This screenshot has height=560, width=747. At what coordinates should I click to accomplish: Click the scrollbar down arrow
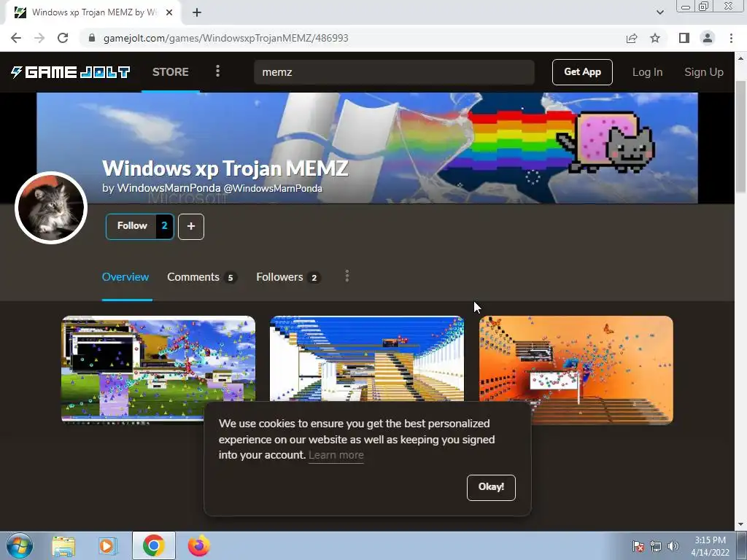740,524
